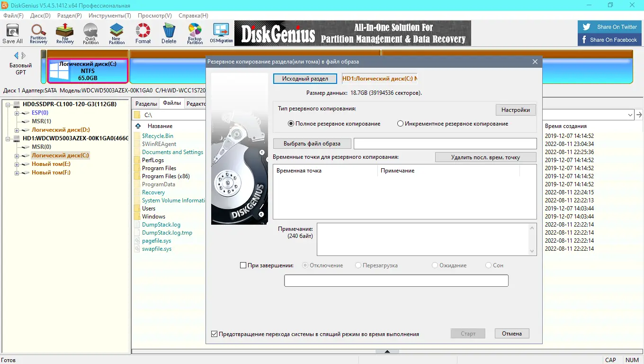Click the Delete trash bin icon
This screenshot has width=644, height=364.
[169, 34]
